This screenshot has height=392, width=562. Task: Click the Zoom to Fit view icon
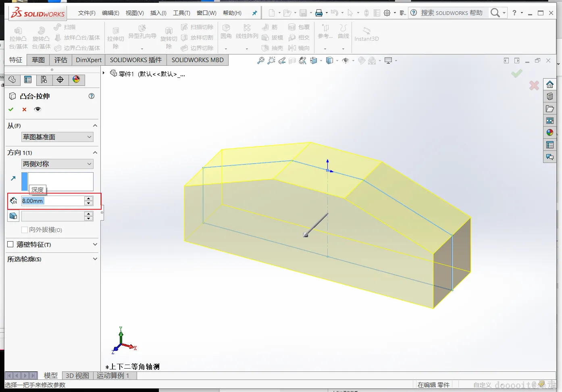261,60
